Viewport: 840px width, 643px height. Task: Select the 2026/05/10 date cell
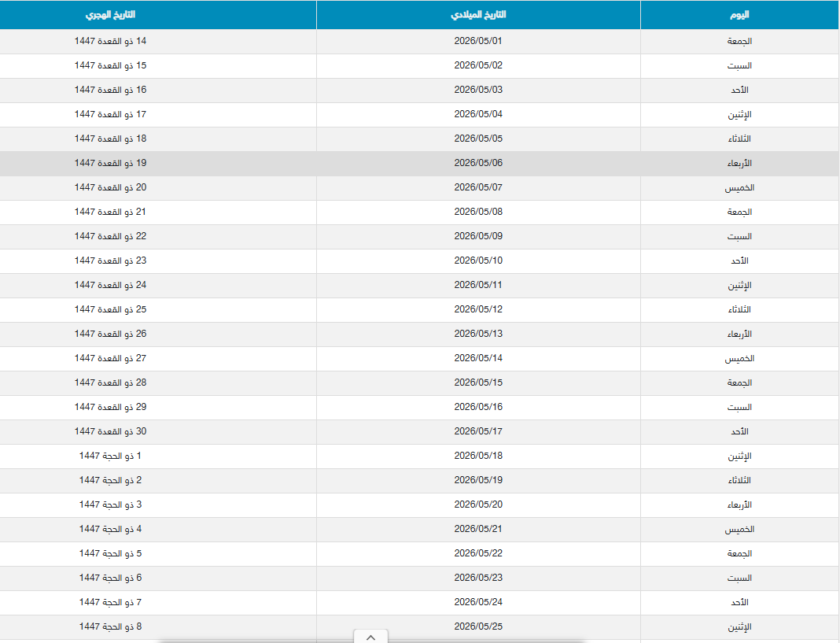click(478, 261)
